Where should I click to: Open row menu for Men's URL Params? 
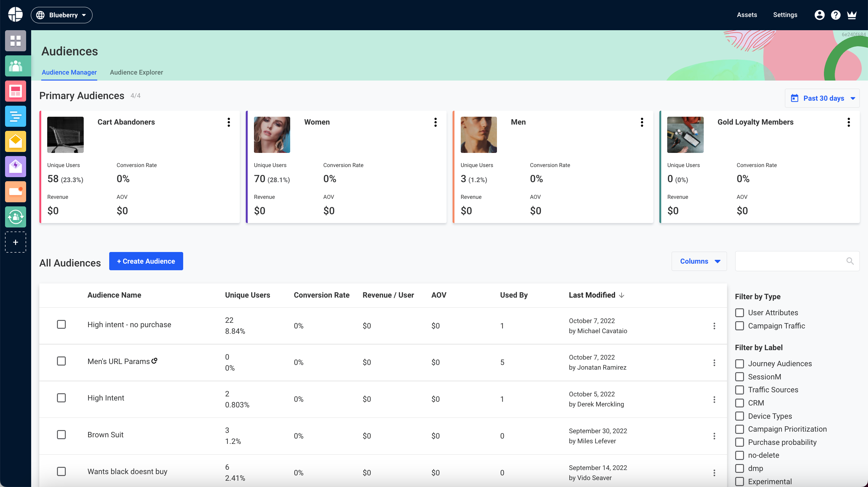coord(714,362)
